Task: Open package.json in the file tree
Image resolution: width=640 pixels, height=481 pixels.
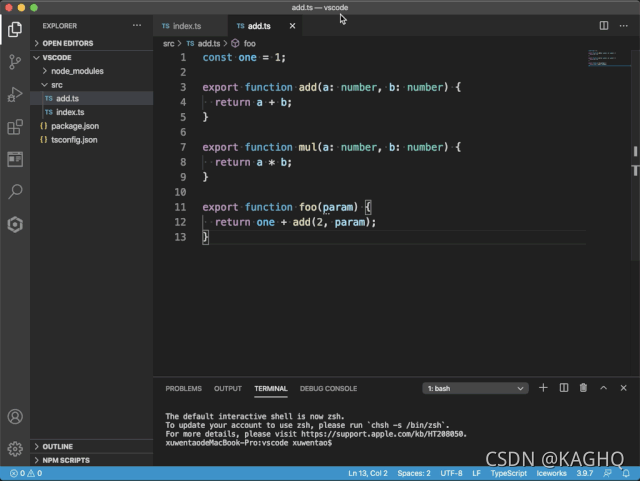Action: pyautogui.click(x=92, y=126)
